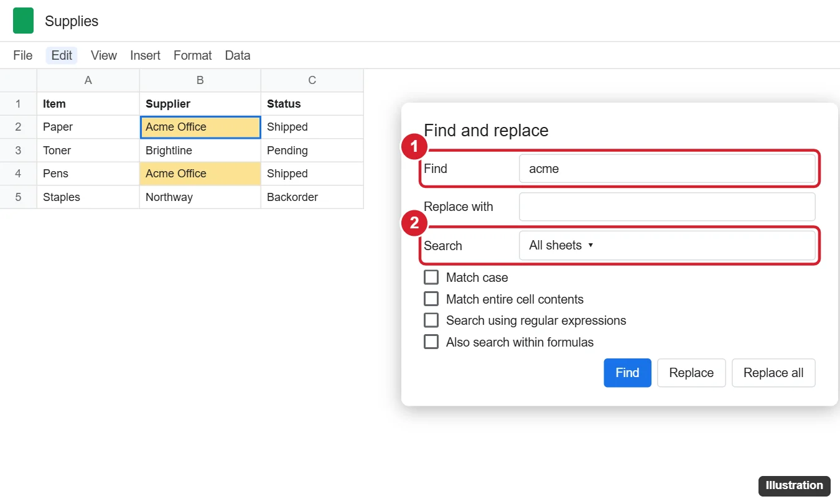Select Acme Office cell in Paper row

click(200, 127)
